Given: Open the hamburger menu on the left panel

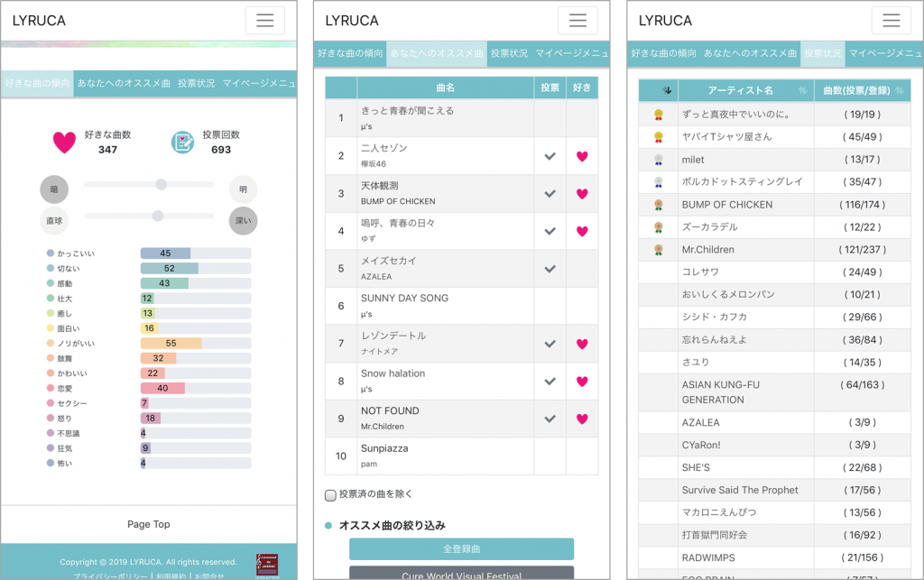Looking at the screenshot, I should coord(264,20).
